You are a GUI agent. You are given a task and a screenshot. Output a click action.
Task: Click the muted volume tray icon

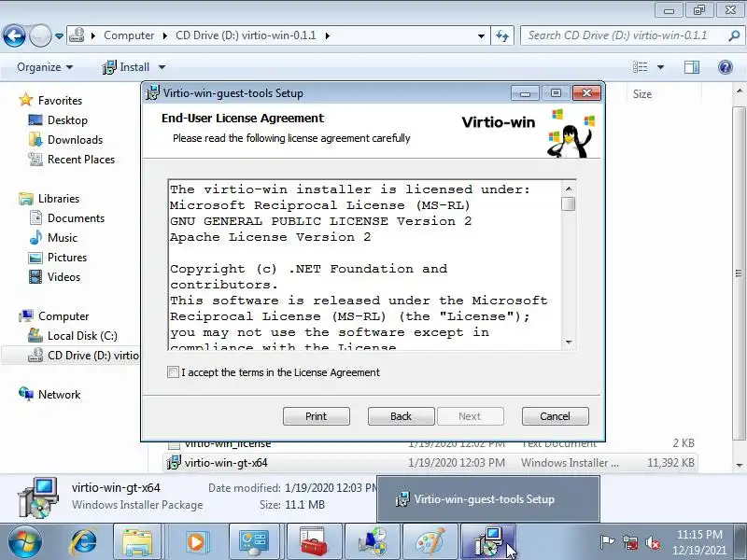pos(653,542)
